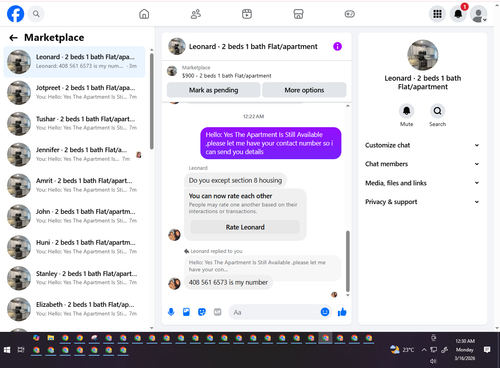Open John conversation in chat list
The width and height of the screenshot is (500, 368).
pos(75,216)
